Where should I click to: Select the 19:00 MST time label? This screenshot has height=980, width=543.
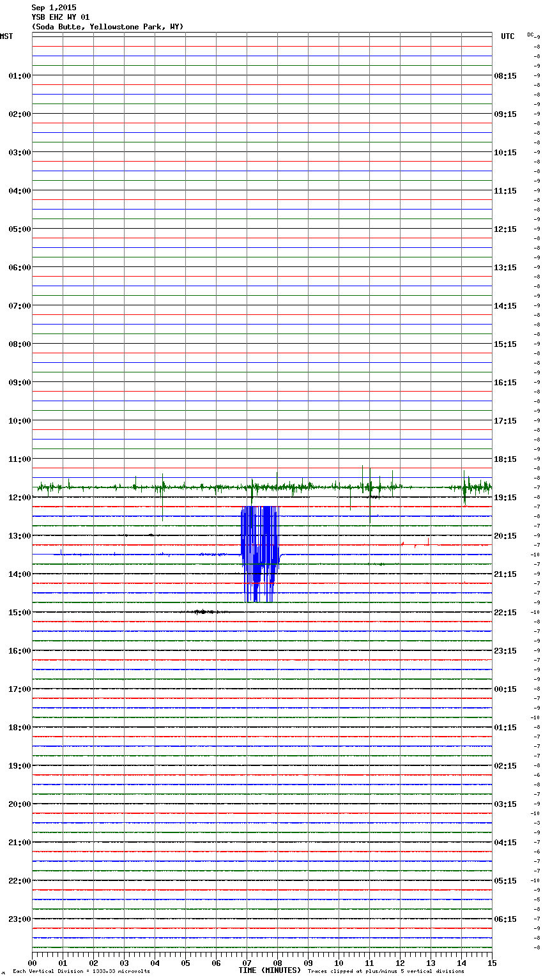(x=20, y=766)
